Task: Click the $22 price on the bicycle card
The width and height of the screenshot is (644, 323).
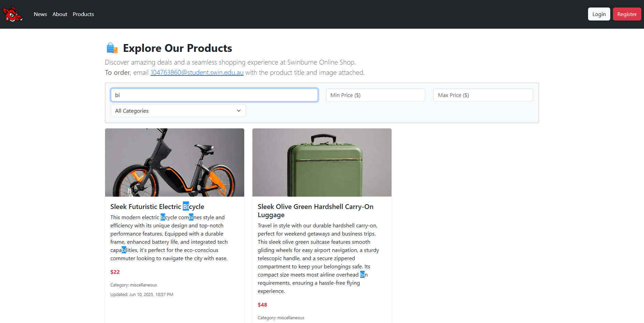Action: 115,272
